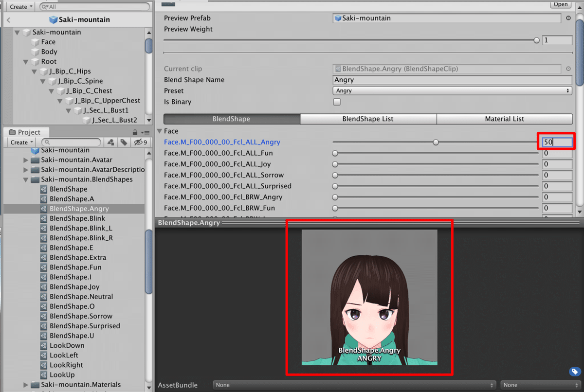
Task: Collapse the J_Bip_C_Hips node
Action: pos(35,71)
